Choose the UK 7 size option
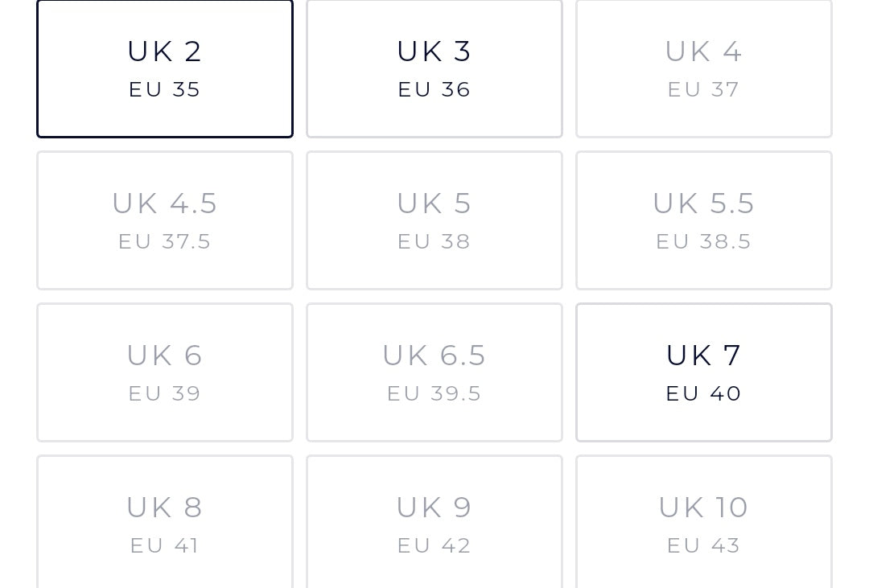Viewport: 869px width, 588px height. tap(704, 372)
